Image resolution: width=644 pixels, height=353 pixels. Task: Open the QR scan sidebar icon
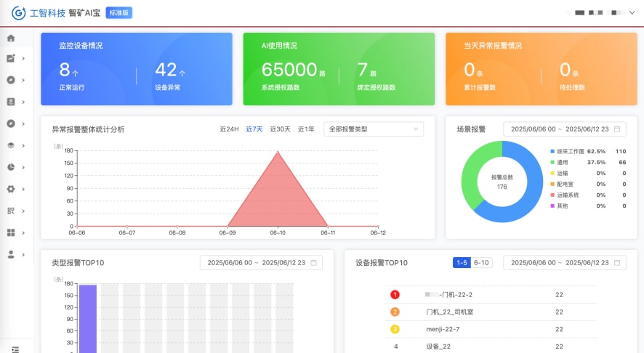[x=10, y=211]
